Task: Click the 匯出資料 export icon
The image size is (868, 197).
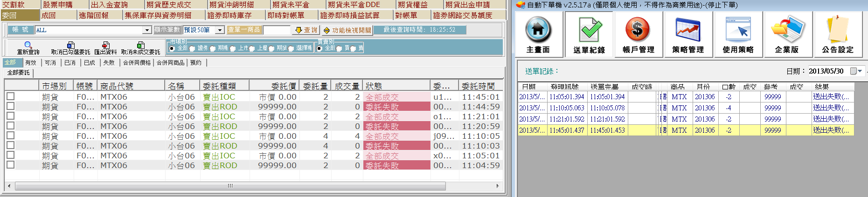Action: 105,45
